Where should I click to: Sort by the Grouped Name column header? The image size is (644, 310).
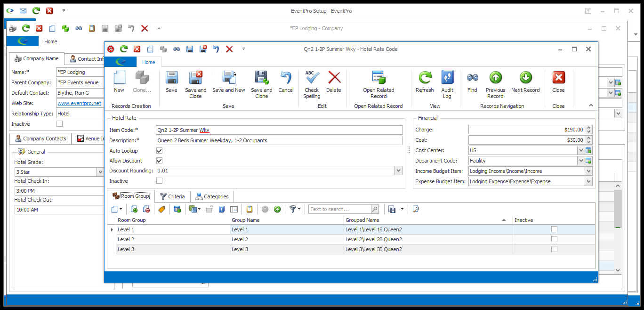[x=428, y=220]
